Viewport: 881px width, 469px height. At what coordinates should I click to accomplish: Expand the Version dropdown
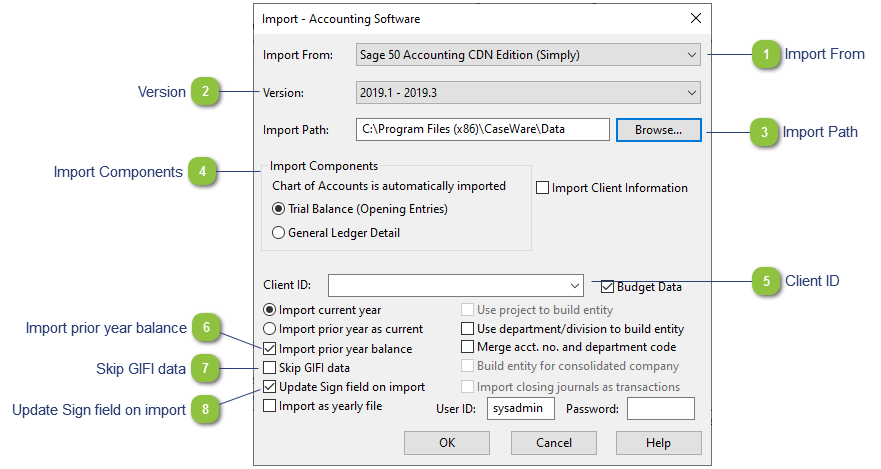pos(528,93)
